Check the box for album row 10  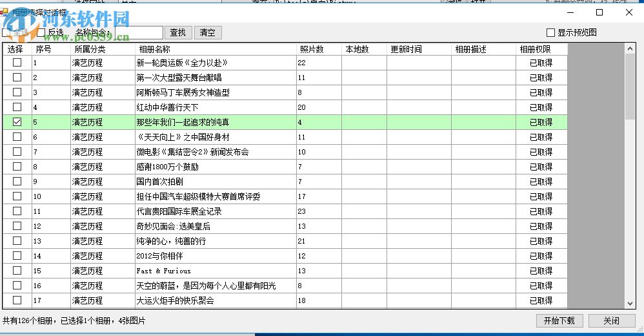point(17,196)
